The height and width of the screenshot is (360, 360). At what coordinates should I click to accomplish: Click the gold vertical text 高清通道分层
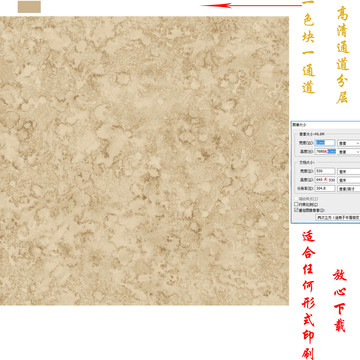click(x=343, y=55)
